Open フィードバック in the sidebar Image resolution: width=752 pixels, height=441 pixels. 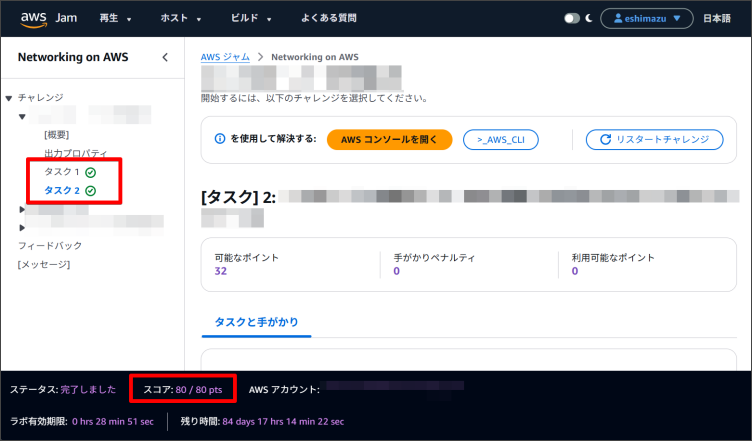[x=50, y=245]
